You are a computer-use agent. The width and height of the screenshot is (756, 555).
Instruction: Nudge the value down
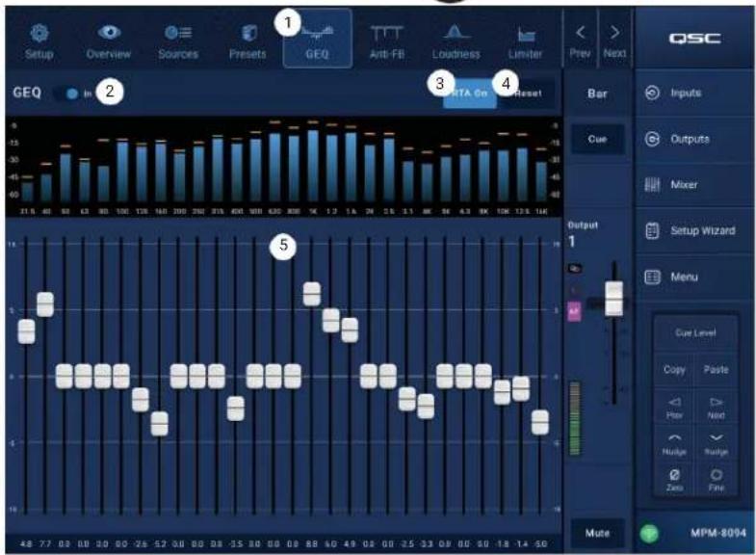(x=716, y=444)
